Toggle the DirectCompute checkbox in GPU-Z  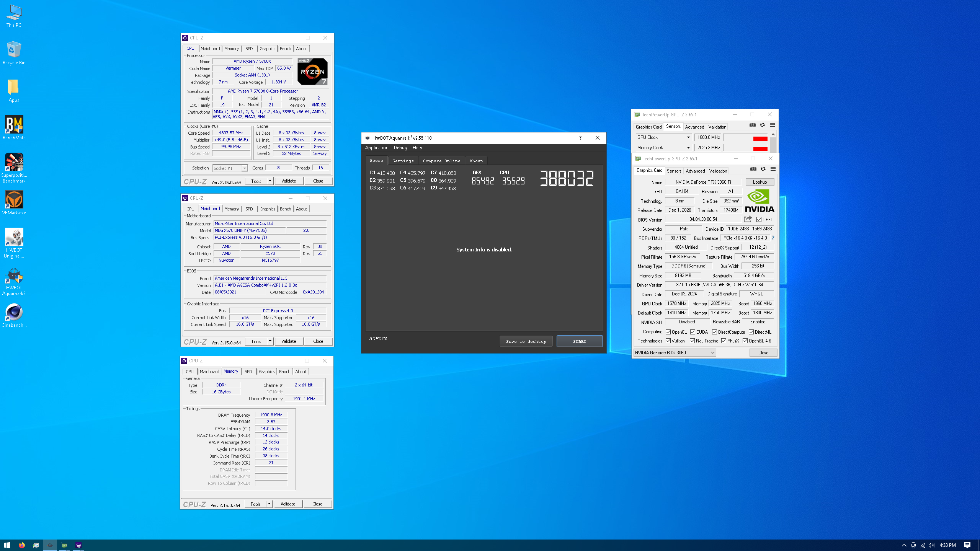click(x=714, y=332)
